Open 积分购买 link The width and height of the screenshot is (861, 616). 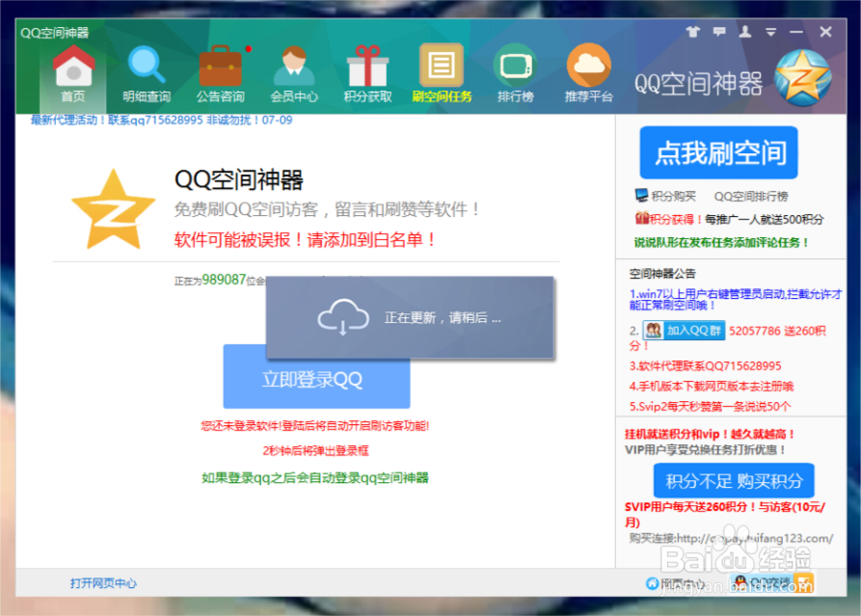(x=674, y=196)
